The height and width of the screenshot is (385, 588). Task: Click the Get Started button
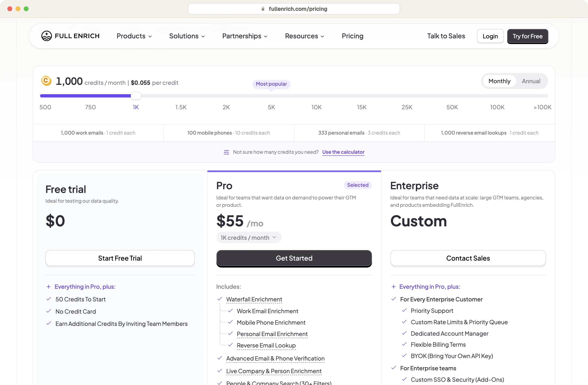(x=294, y=258)
